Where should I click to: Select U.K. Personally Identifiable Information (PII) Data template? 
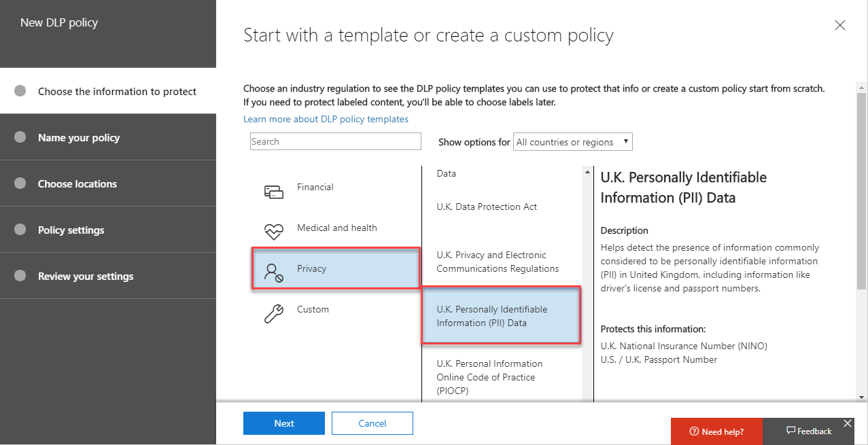pos(502,316)
